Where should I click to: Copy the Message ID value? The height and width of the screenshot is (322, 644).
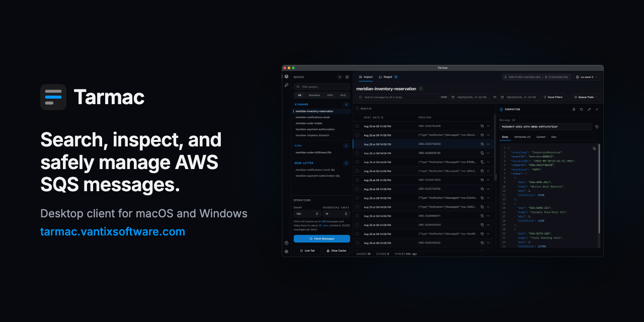coord(597,127)
